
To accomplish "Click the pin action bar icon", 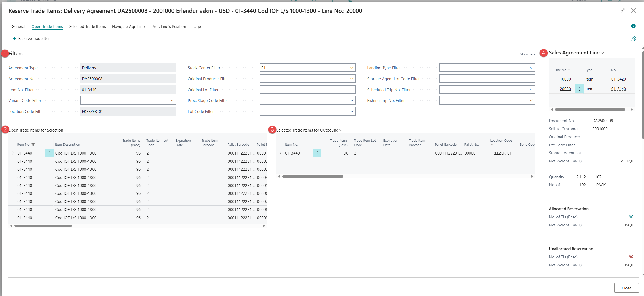I will [633, 38].
